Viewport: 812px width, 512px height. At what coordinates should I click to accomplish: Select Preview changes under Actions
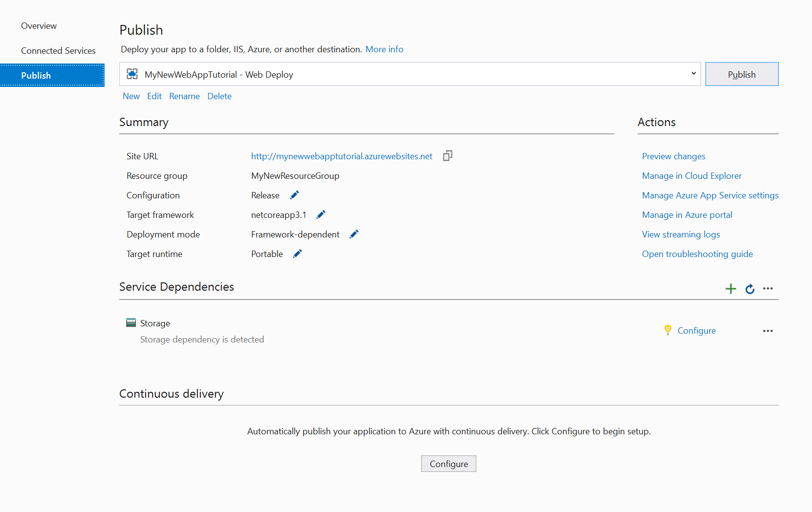click(x=673, y=156)
